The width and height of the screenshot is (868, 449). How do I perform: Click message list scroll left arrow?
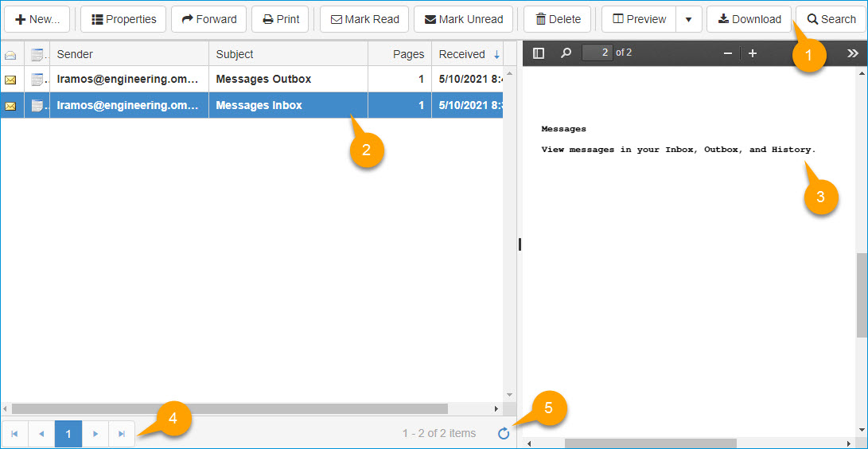(6, 408)
